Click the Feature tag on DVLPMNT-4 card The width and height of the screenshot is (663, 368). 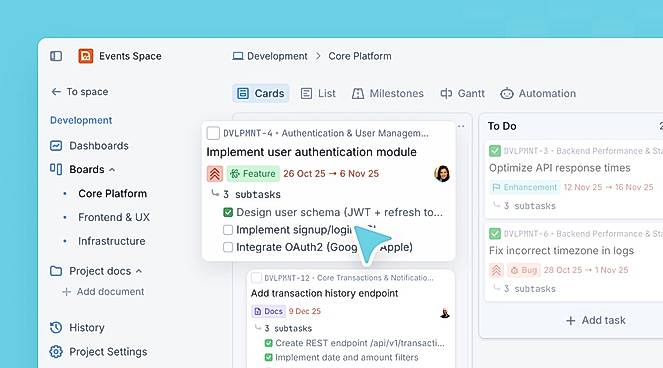253,174
